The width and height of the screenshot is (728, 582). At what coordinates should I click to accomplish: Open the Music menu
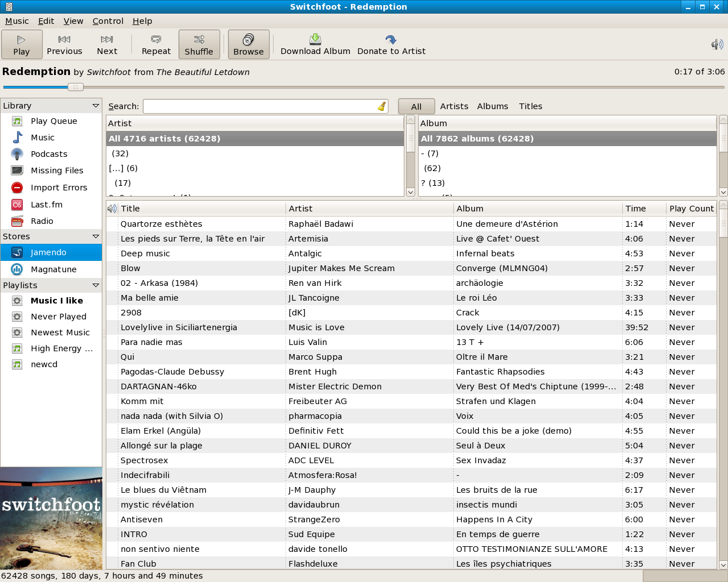(17, 21)
